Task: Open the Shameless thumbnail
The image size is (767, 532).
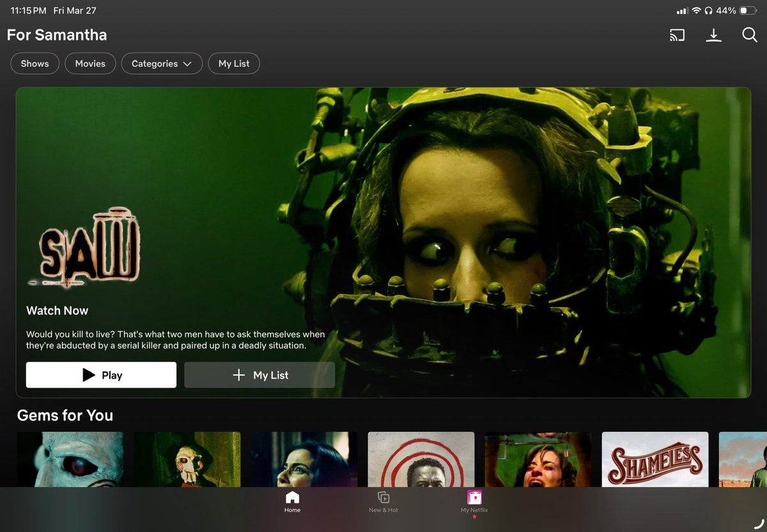Action: tap(655, 459)
